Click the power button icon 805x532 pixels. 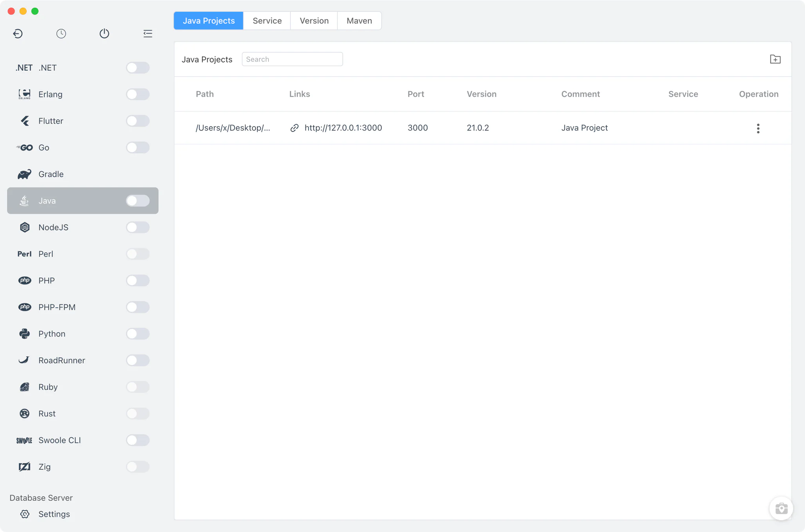[x=104, y=33]
